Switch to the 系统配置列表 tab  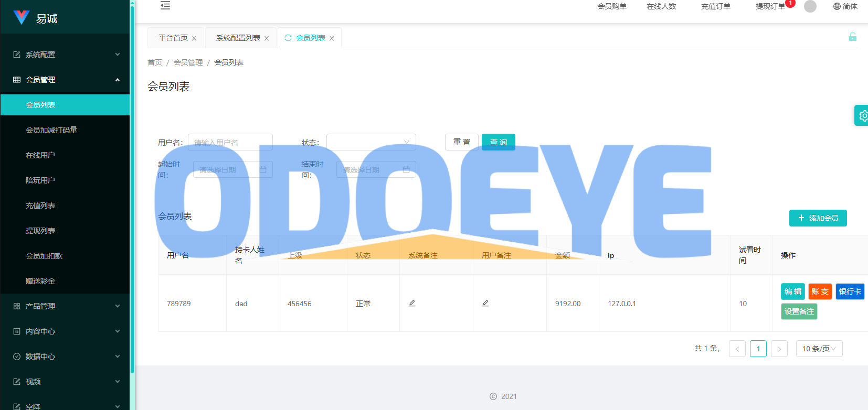click(x=238, y=38)
